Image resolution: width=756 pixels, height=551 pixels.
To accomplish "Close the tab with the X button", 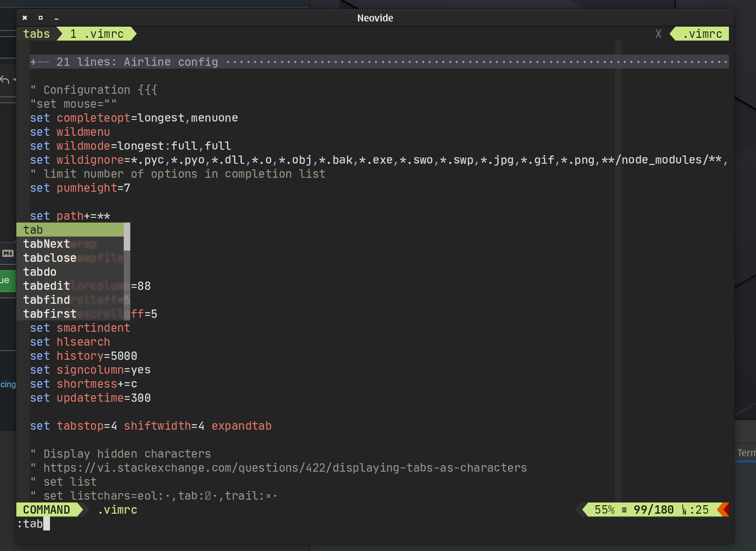I will [x=658, y=34].
